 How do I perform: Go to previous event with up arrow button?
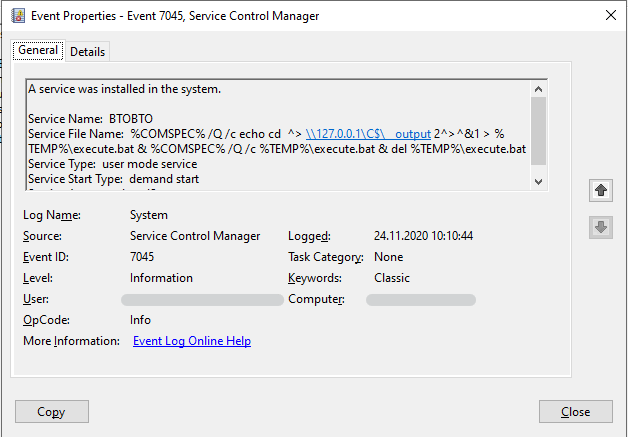click(x=601, y=189)
